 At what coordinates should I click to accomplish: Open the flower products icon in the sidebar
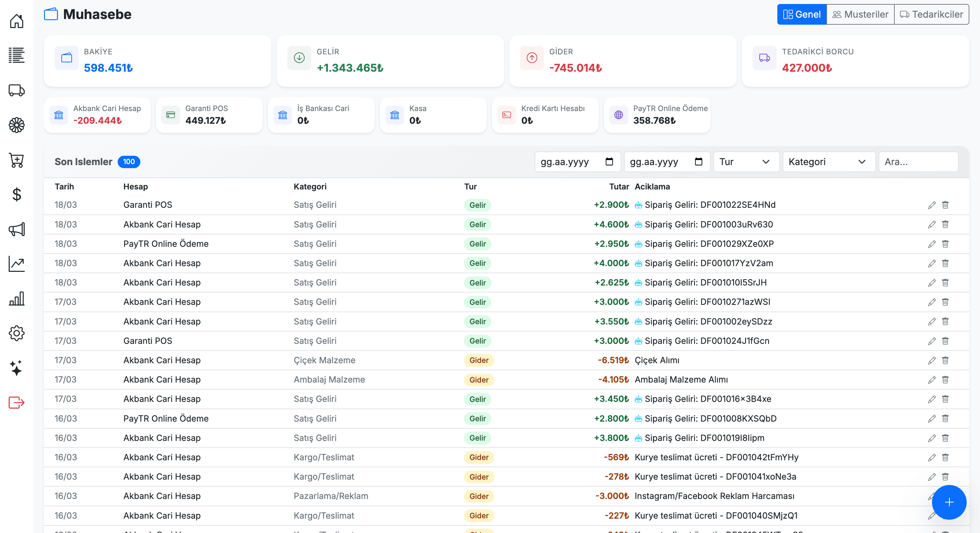[16, 125]
